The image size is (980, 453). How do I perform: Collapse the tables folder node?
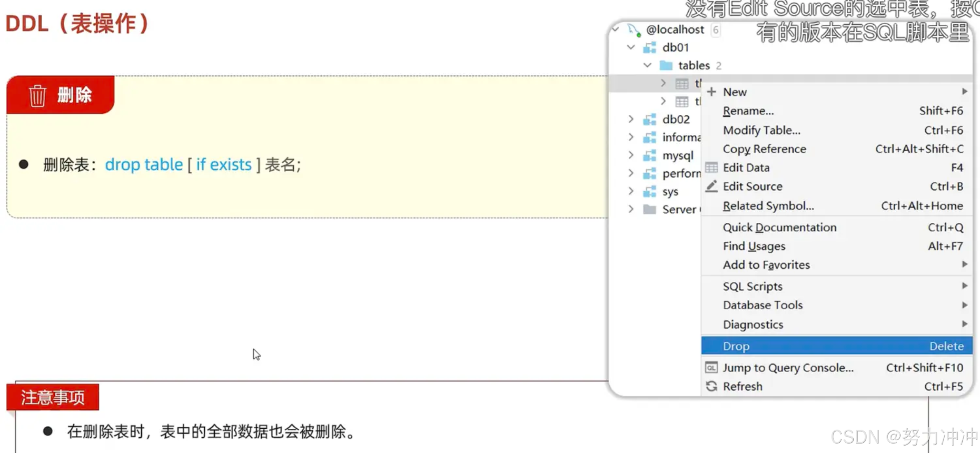(647, 65)
